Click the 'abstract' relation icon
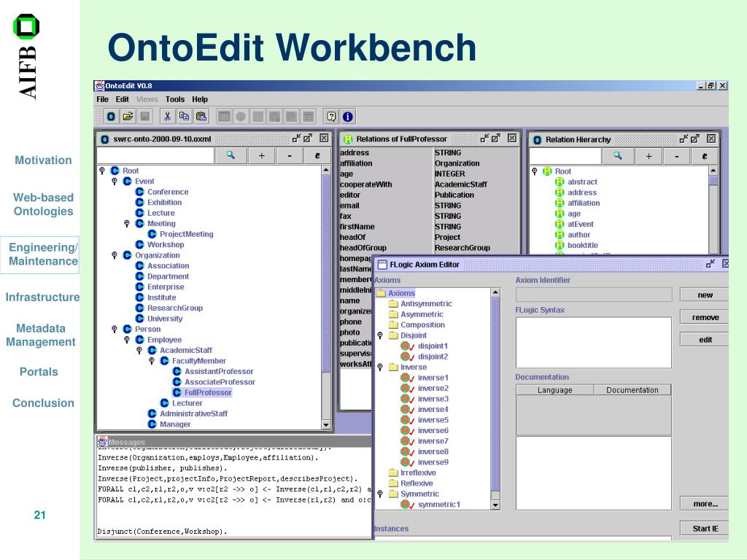This screenshot has width=747, height=560. coord(560,182)
